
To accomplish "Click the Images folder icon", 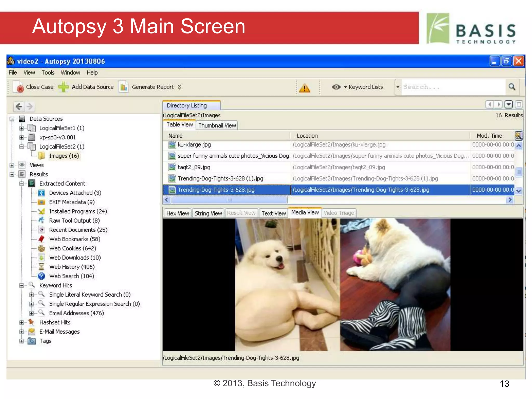I will pos(42,156).
